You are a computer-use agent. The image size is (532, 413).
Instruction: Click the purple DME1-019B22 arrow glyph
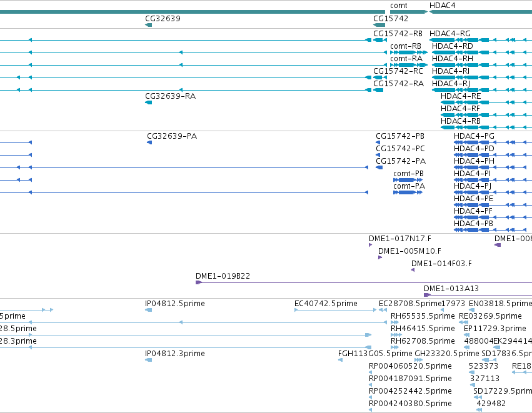tap(199, 282)
